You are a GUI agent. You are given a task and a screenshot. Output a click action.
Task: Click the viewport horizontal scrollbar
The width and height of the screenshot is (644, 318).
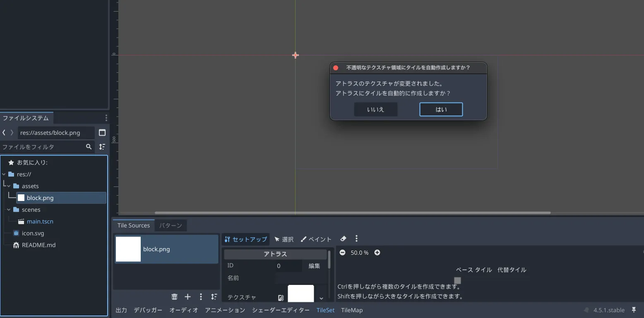pos(353,213)
